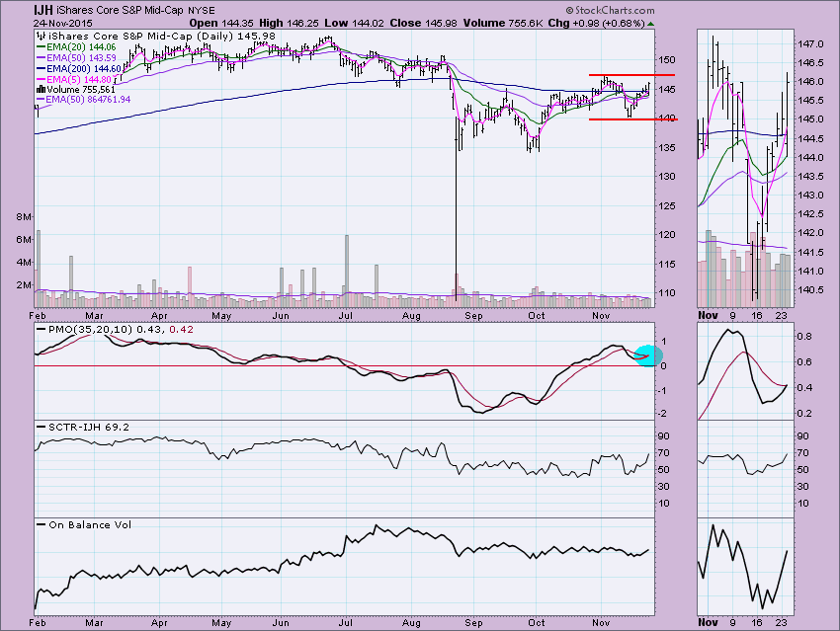Click the 110 price axis label
The height and width of the screenshot is (631, 840).
click(667, 293)
